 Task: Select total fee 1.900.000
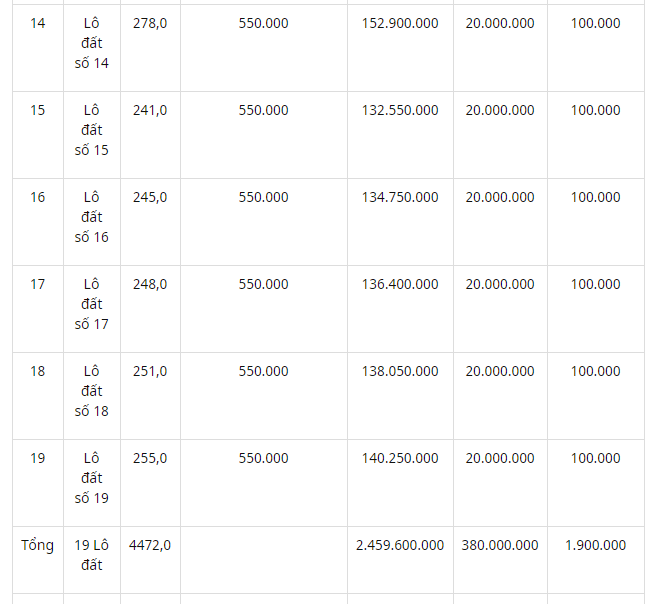pos(595,545)
